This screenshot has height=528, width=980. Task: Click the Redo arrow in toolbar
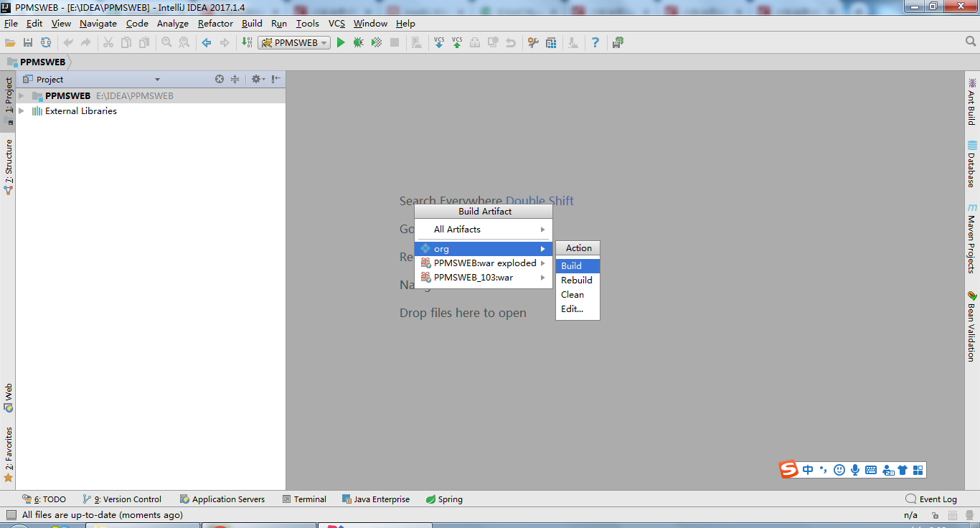pos(86,43)
